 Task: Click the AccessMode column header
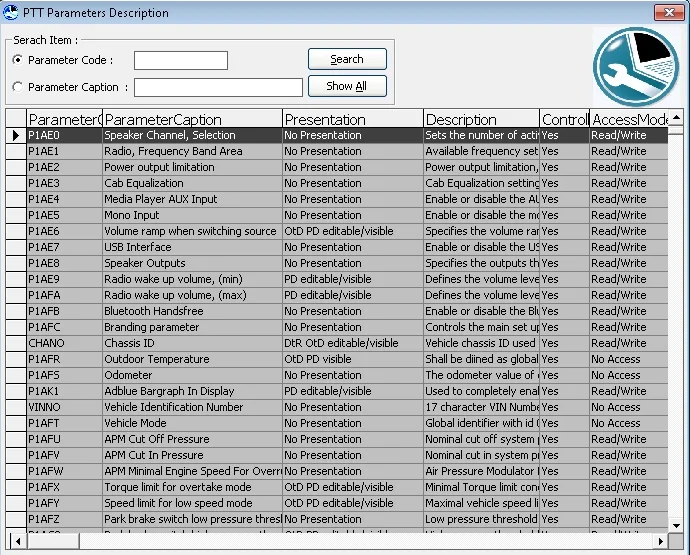pos(629,119)
